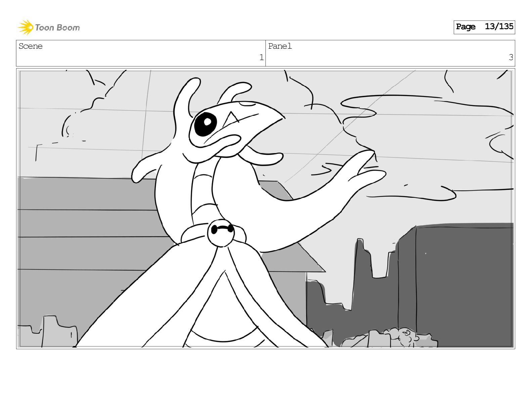
Task: Click the 'Scene' header label
Action: 31,46
